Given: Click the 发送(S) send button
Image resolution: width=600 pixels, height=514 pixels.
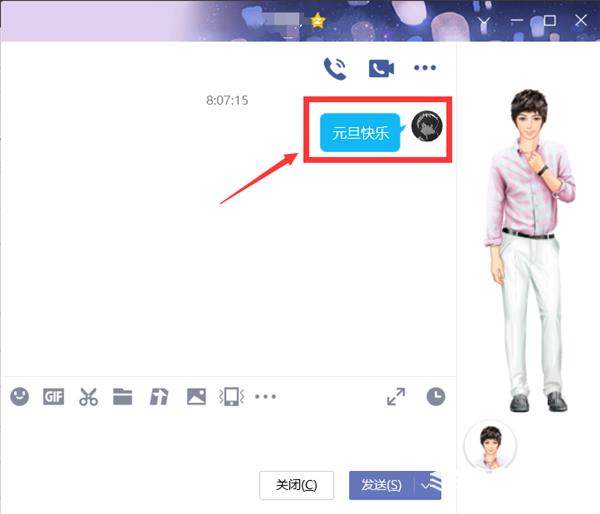Looking at the screenshot, I should (x=382, y=485).
